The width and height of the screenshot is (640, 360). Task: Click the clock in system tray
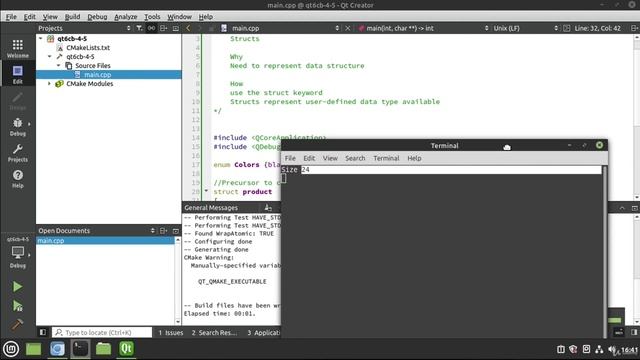coord(629,350)
